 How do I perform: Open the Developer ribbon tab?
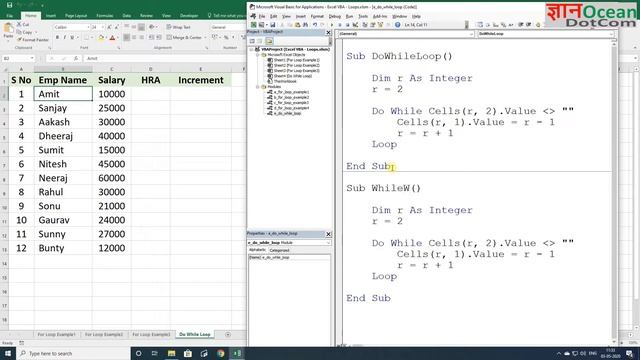pyautogui.click(x=189, y=16)
